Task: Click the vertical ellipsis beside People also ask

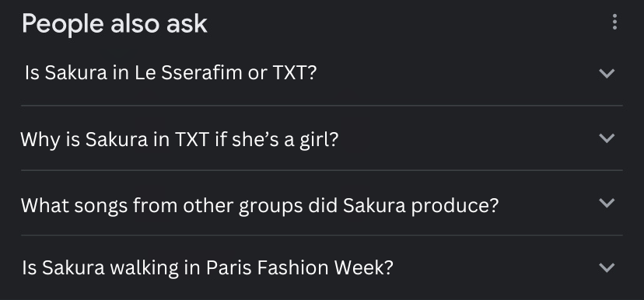Action: [x=614, y=23]
